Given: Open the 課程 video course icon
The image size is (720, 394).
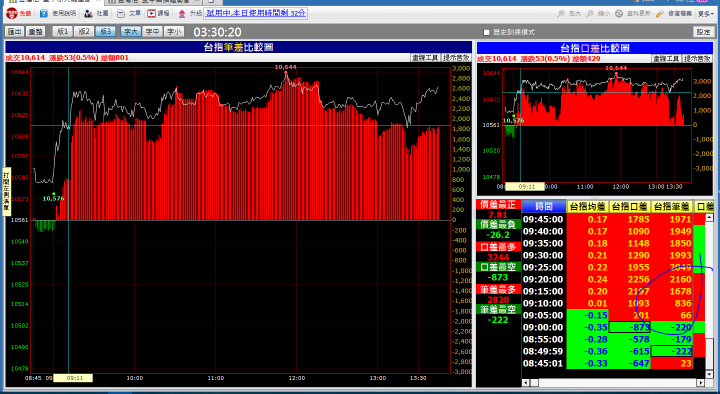Looking at the screenshot, I should (152, 13).
